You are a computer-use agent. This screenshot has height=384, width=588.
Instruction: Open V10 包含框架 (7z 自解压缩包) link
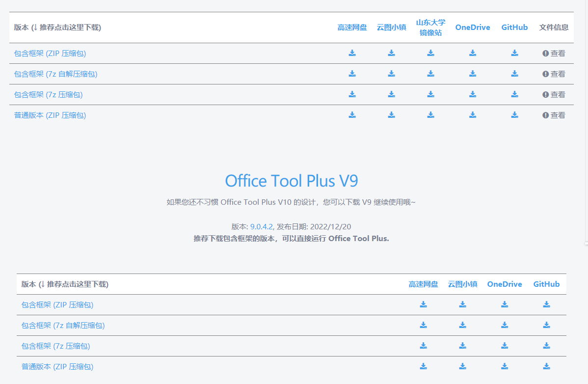coord(55,74)
